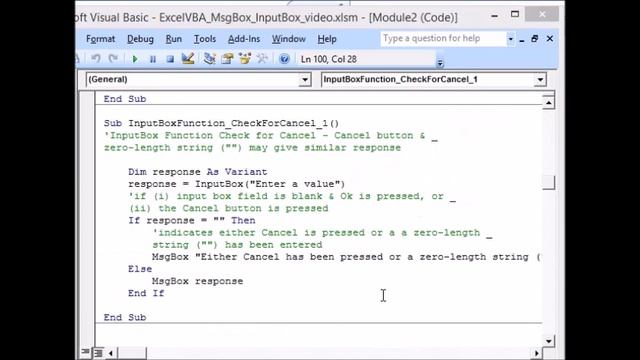Click the Break pause icon

click(x=153, y=59)
